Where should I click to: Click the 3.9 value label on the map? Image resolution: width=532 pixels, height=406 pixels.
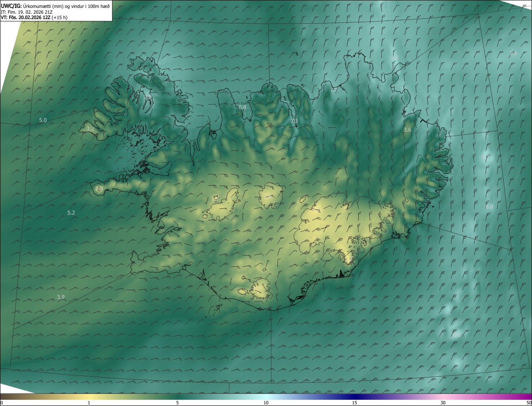pos(61,297)
